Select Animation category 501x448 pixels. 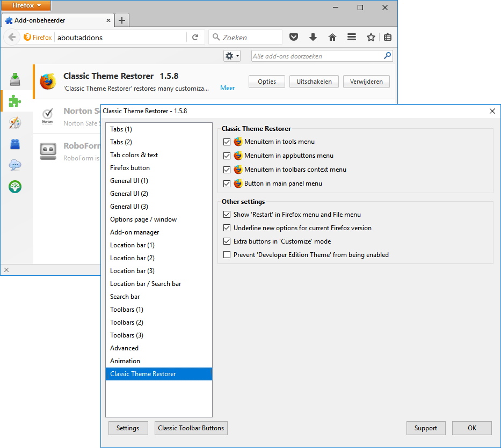click(x=159, y=361)
